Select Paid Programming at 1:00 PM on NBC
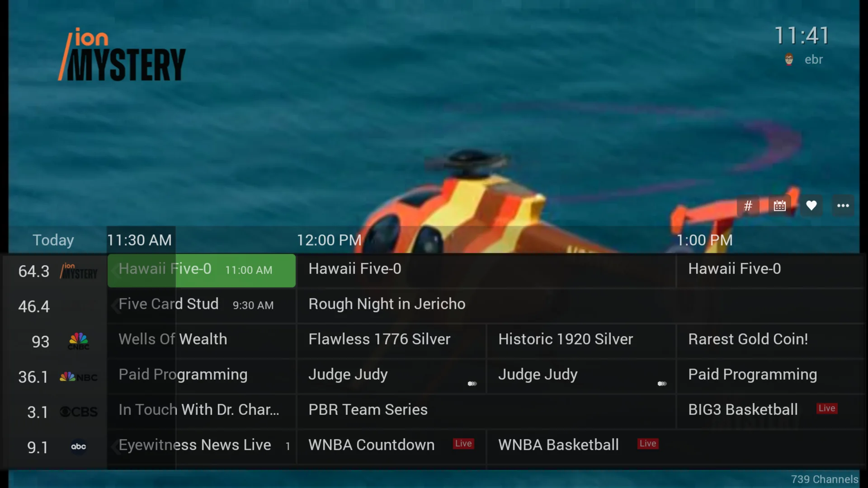Image resolution: width=868 pixels, height=488 pixels. (770, 376)
